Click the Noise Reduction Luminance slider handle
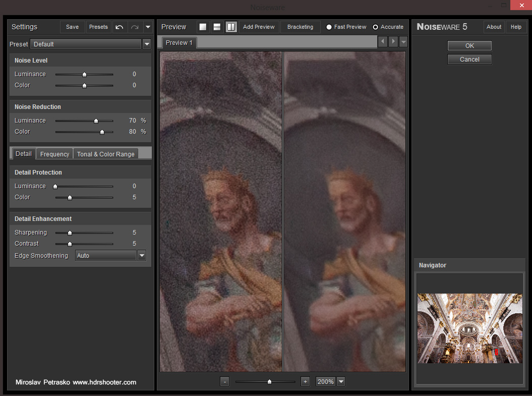532x396 pixels. 96,121
